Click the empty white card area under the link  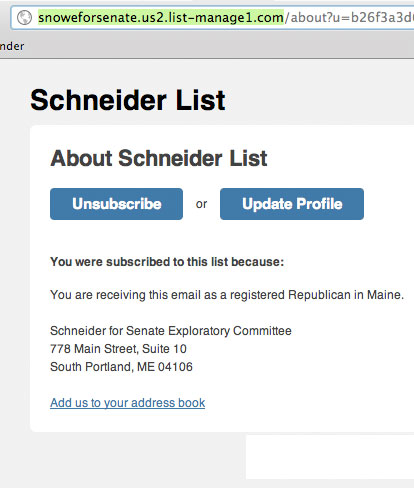(220, 421)
